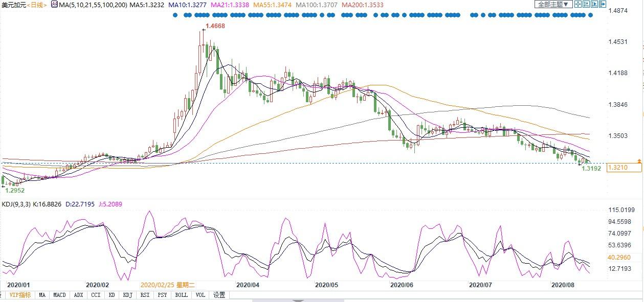Open the 设置 settings tab
The image size is (644, 302).
click(x=219, y=295)
